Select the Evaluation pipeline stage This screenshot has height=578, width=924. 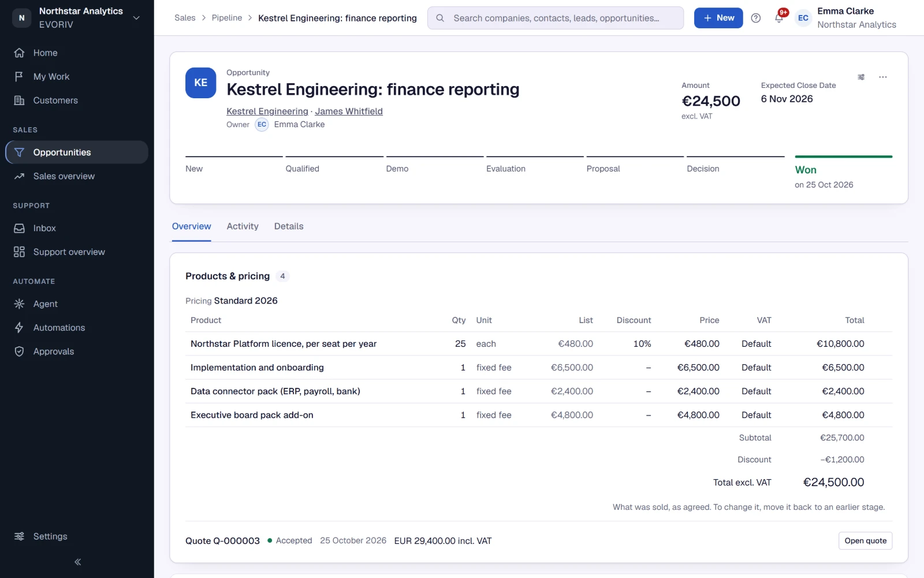535,165
